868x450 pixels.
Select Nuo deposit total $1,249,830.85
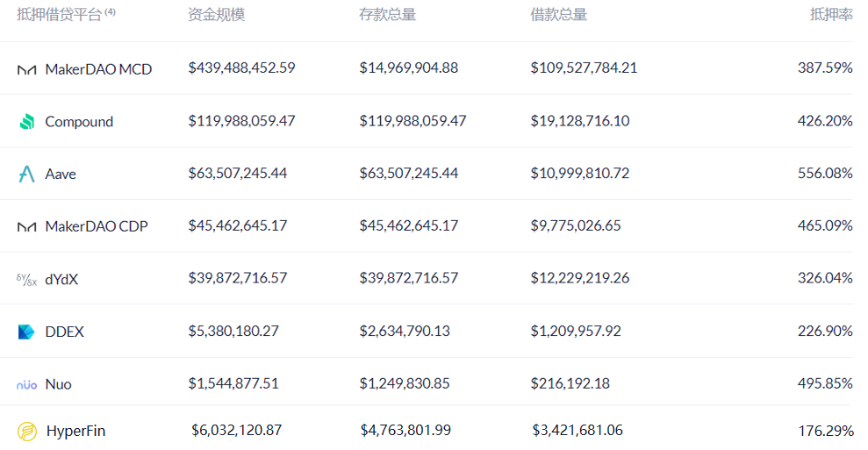(405, 383)
